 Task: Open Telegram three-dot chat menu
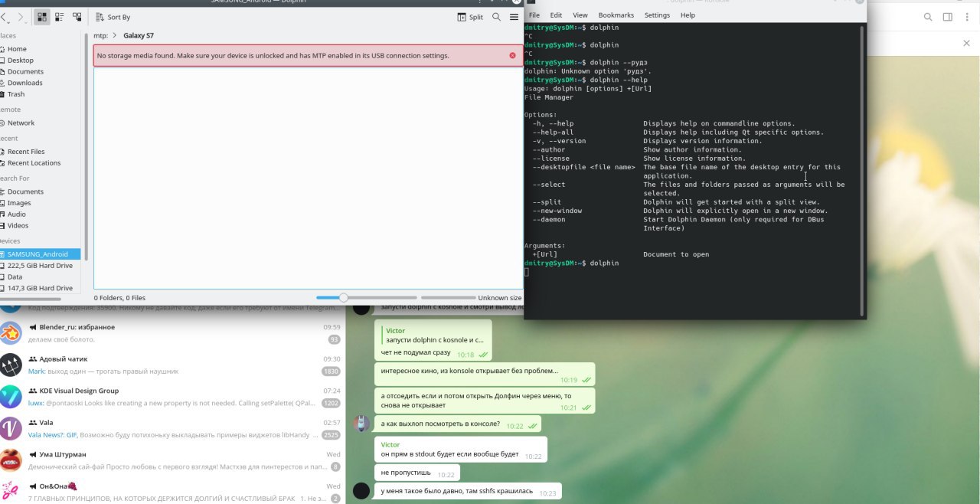tap(965, 17)
